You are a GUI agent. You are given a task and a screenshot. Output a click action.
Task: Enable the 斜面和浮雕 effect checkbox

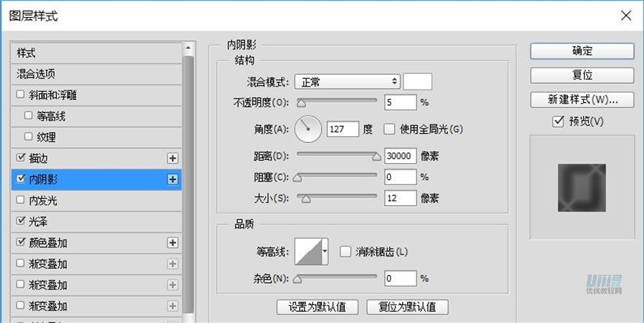(x=21, y=95)
